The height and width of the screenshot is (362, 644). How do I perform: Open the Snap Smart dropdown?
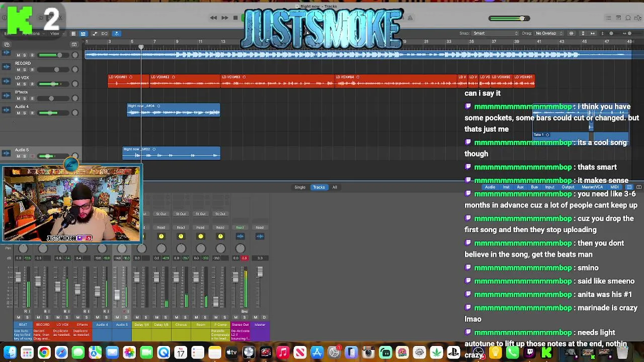point(496,34)
